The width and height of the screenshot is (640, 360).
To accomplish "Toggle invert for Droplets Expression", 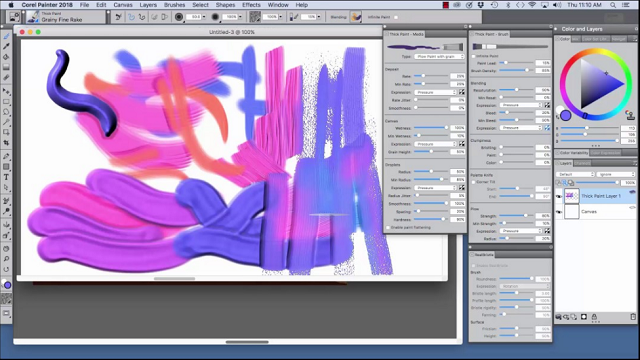I will coord(462,188).
